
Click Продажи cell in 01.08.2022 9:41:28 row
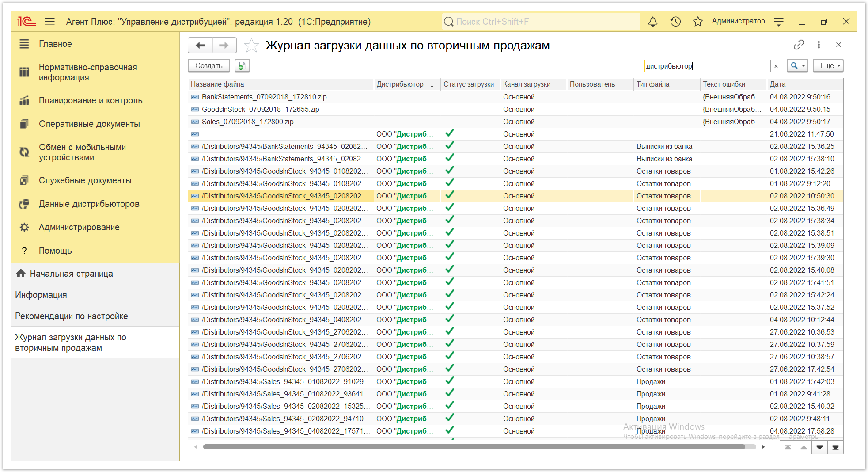click(651, 394)
